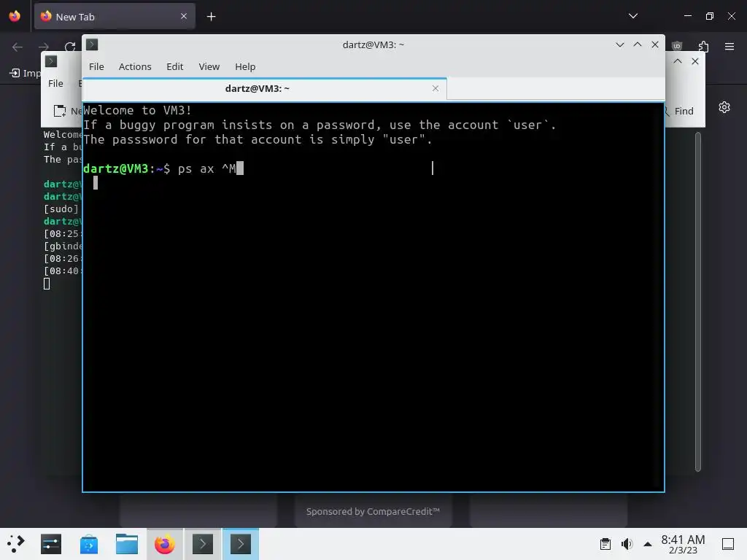Open File menu of the background terminal window
This screenshot has height=560, width=747.
coord(55,83)
